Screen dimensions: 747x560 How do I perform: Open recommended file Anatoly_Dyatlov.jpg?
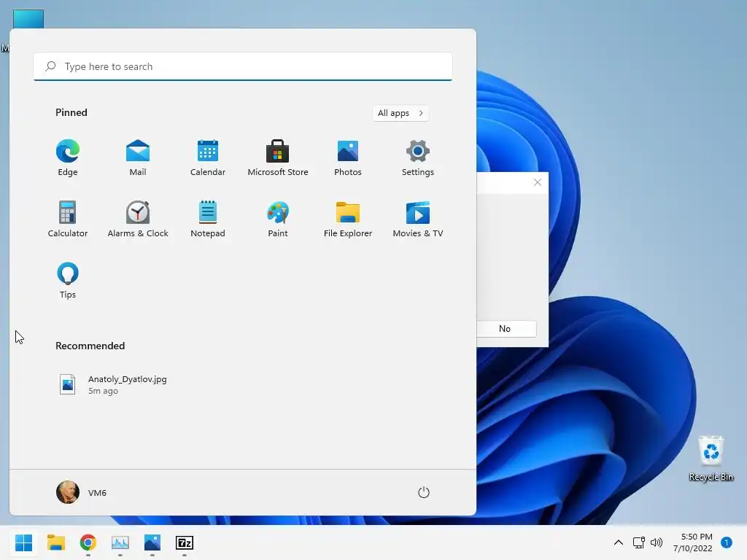113,385
